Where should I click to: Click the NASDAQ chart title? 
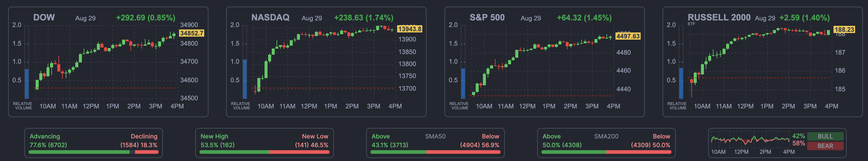270,17
